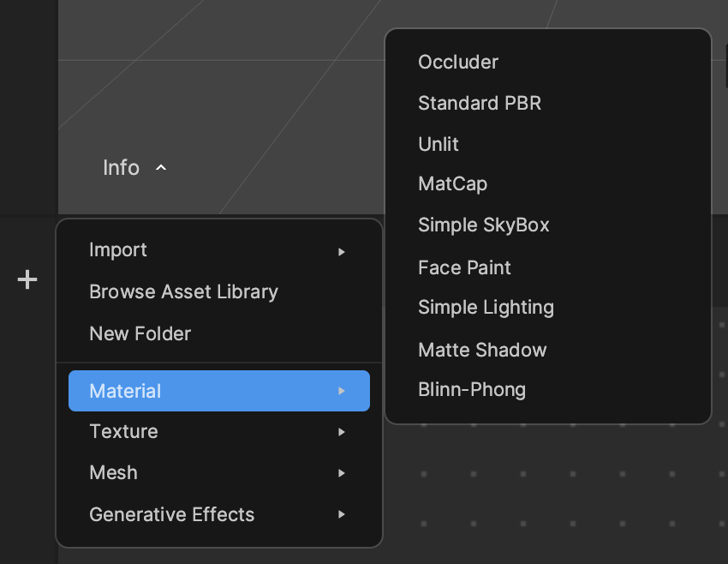Click the arrow next to Import
This screenshot has width=728, height=564.
tap(342, 251)
